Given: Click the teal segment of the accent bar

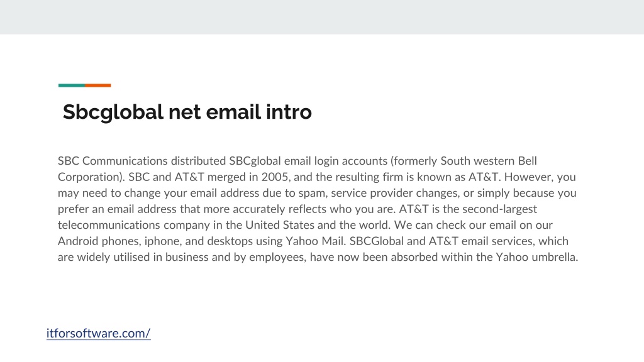Looking at the screenshot, I should tap(72, 85).
